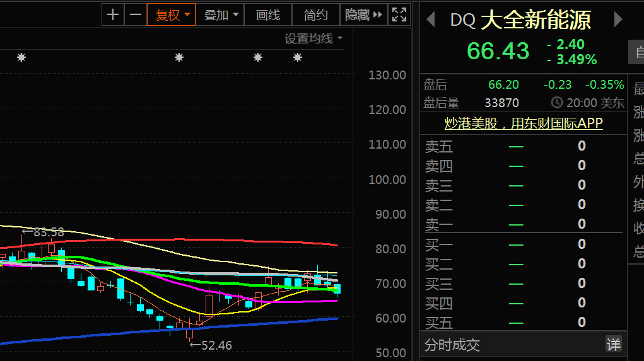This screenshot has height=361, width=644.
Task: Switch to 简约 simple mode
Action: 316,15
